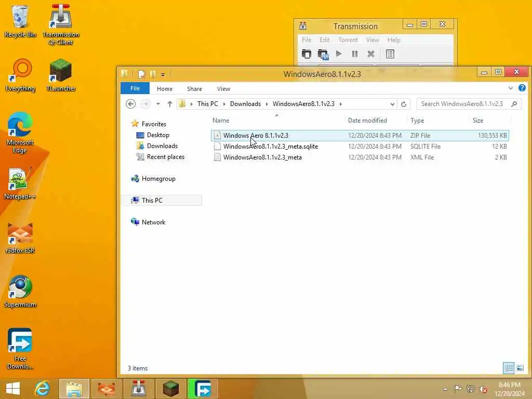532x399 pixels.
Task: Show hidden tray icons arrow
Action: [x=446, y=389]
